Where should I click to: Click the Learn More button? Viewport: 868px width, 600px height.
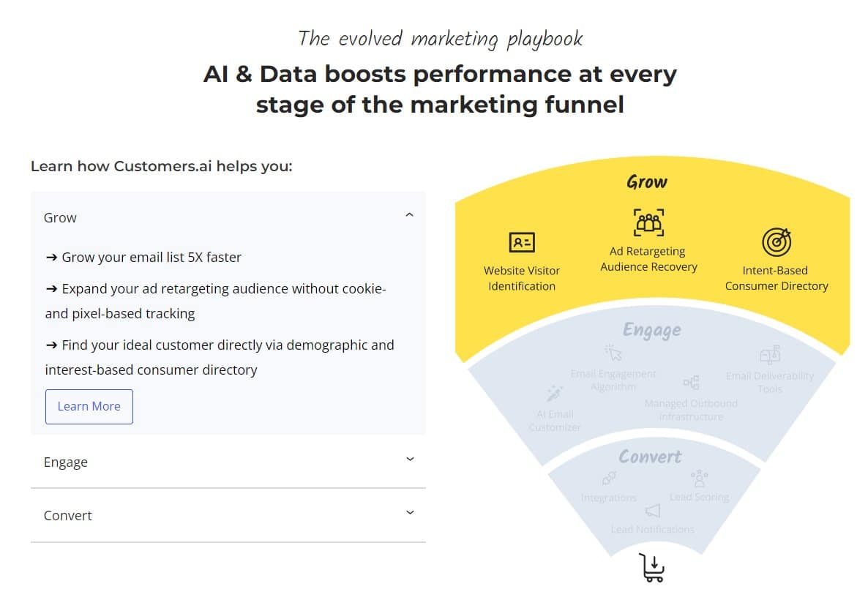pos(89,407)
